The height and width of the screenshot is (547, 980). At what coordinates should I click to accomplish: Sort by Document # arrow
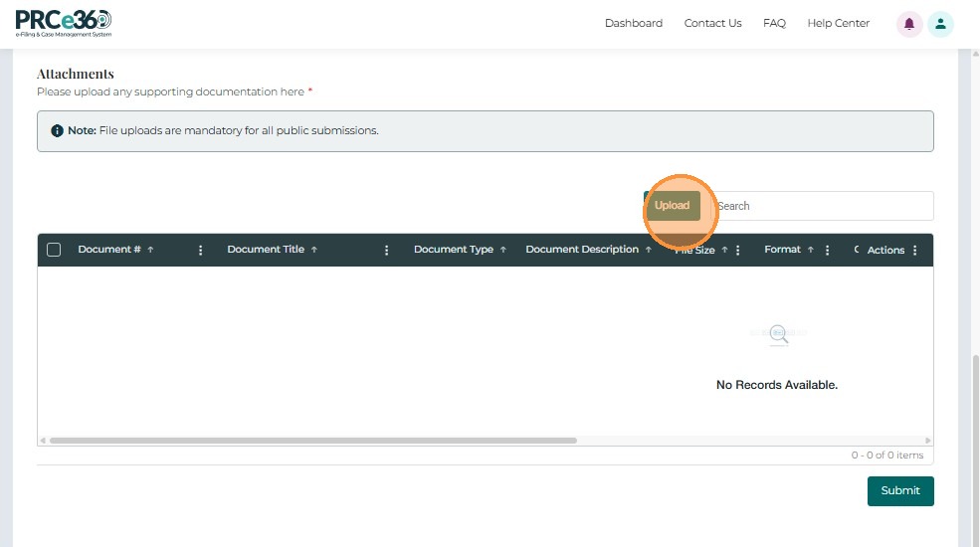click(x=150, y=250)
